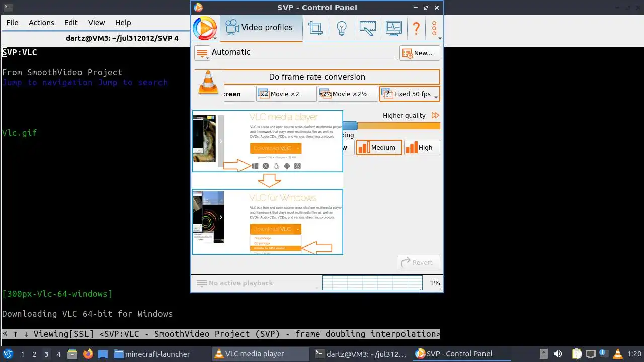
Task: Open the performance monitor tab icon
Action: [x=393, y=28]
